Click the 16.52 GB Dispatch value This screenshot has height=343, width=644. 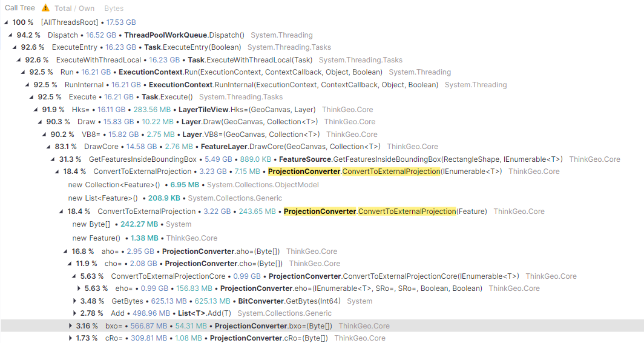coord(101,35)
